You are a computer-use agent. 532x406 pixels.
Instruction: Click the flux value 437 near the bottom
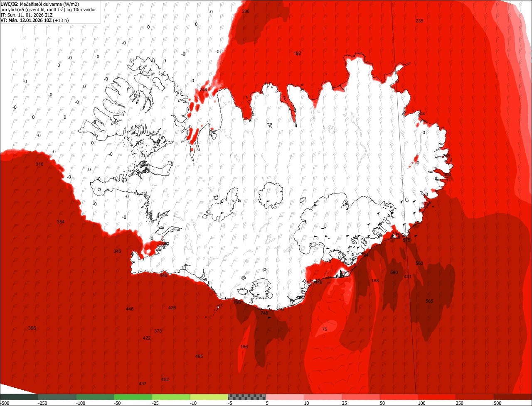(143, 384)
